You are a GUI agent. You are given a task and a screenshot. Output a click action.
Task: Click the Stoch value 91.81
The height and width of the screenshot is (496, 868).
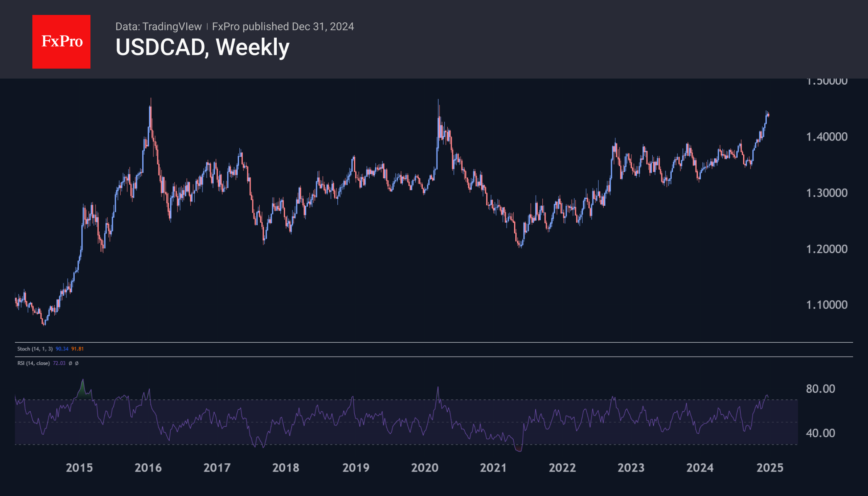click(x=77, y=349)
